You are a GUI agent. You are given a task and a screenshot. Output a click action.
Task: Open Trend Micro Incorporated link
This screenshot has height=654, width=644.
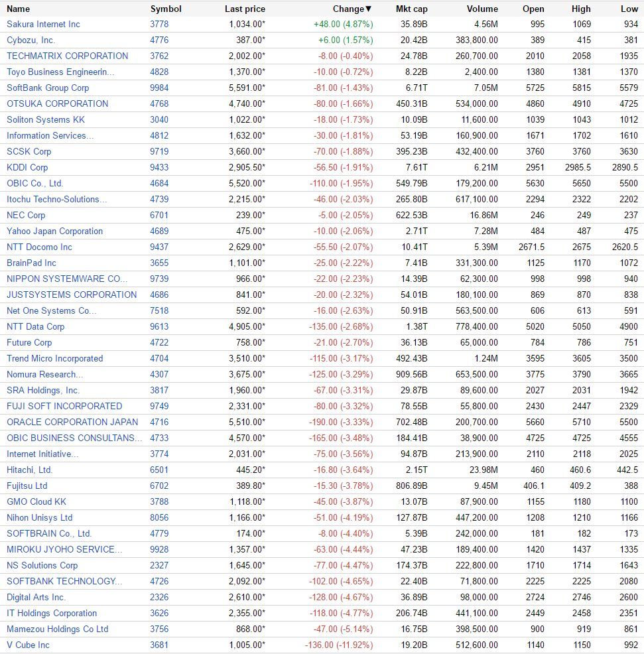(x=54, y=358)
